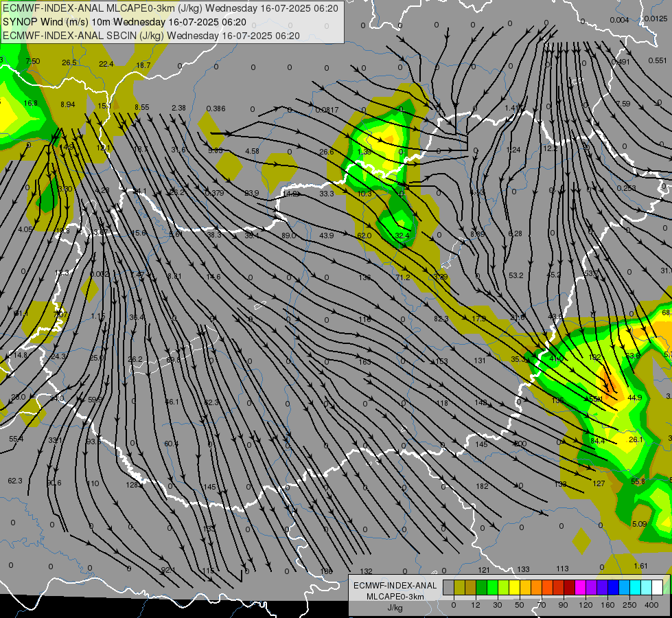Click the map value 8.94
Viewport: 672px width, 618px height.
[x=68, y=104]
